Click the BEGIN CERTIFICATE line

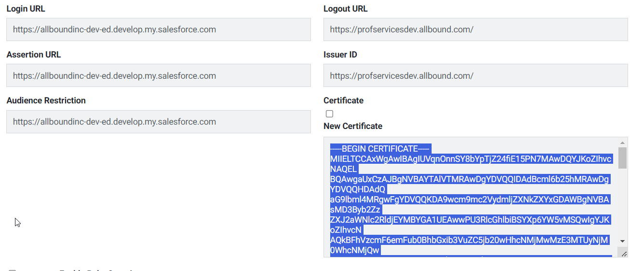pyautogui.click(x=380, y=149)
